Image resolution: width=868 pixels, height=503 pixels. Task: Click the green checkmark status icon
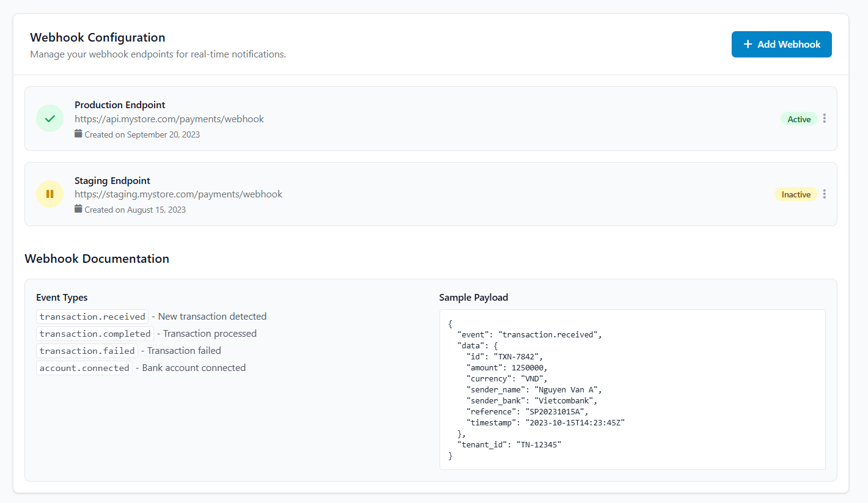tap(50, 118)
